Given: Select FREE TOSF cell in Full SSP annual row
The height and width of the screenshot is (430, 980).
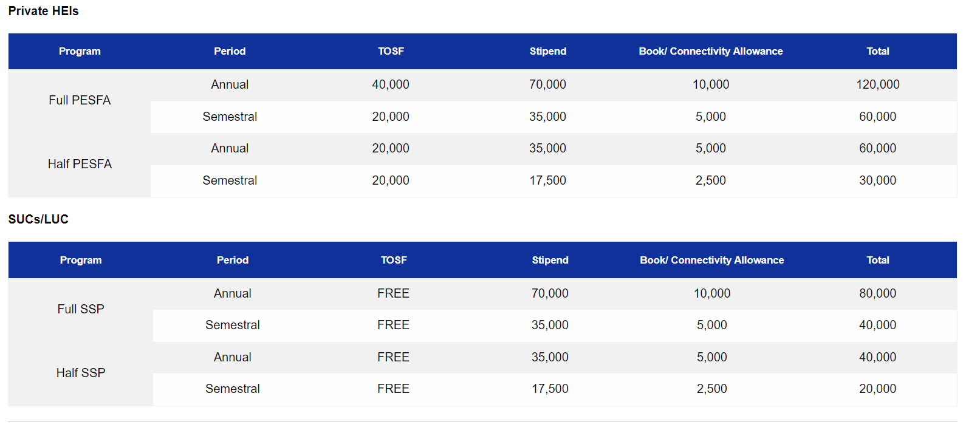Looking at the screenshot, I should pos(393,293).
